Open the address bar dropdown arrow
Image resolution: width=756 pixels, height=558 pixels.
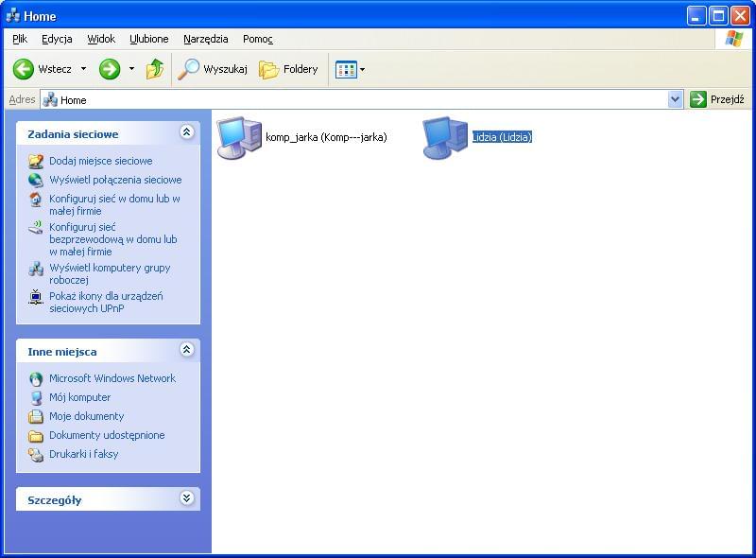pos(676,99)
